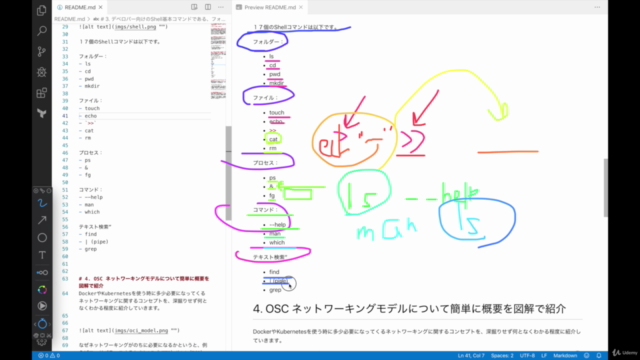The image size is (640, 360).
Task: Open the preview-to-the-side icon in the editor title bar
Action: tap(194, 7)
